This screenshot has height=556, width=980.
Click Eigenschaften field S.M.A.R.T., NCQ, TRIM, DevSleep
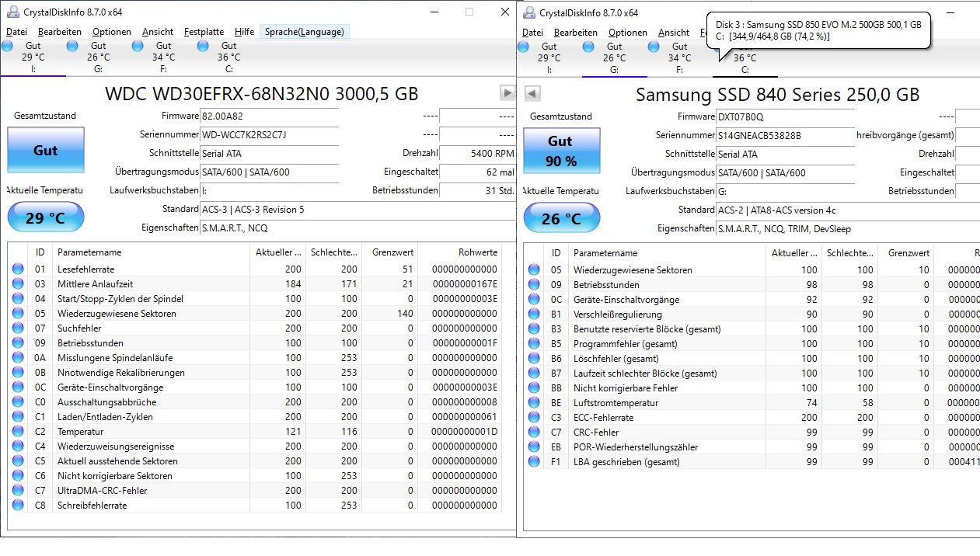click(x=847, y=228)
